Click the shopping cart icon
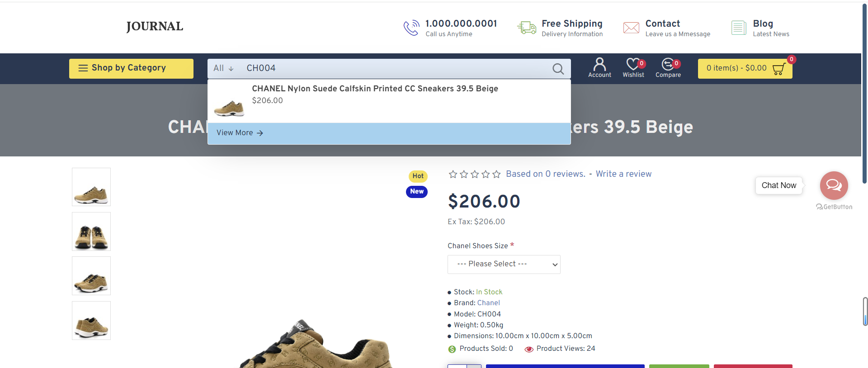This screenshot has width=868, height=368. [779, 69]
